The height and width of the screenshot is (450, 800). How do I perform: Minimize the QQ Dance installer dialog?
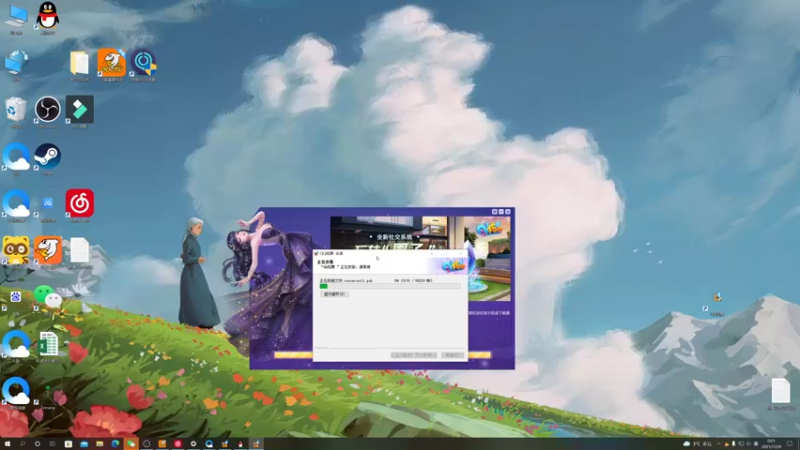432,253
